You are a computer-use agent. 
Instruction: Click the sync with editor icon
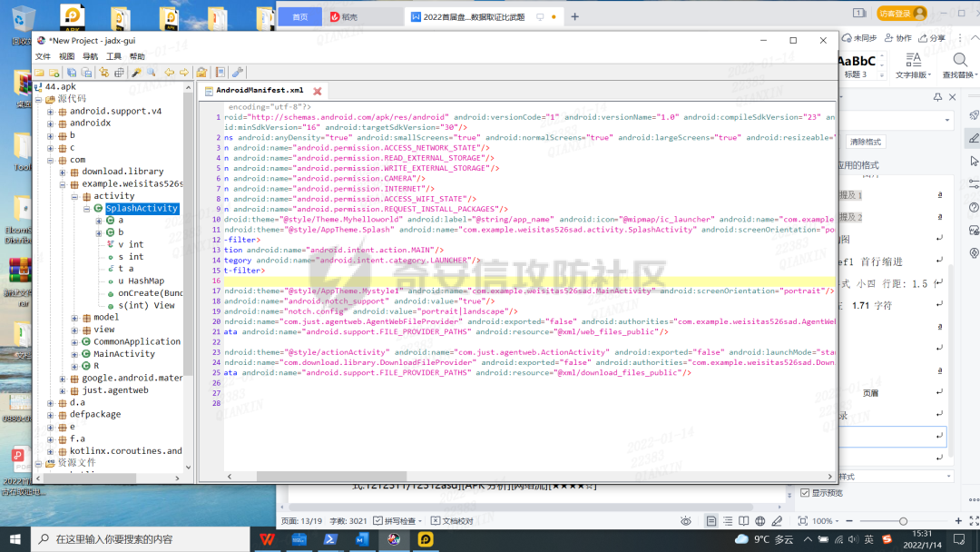coord(103,73)
